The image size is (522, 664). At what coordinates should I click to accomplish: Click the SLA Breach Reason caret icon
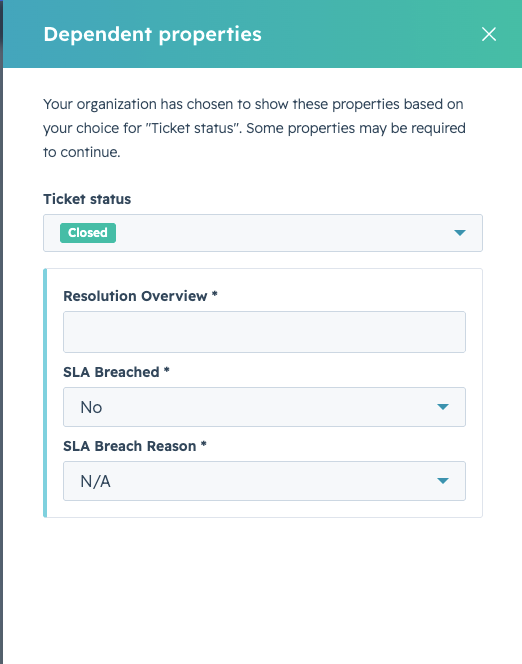click(x=443, y=481)
